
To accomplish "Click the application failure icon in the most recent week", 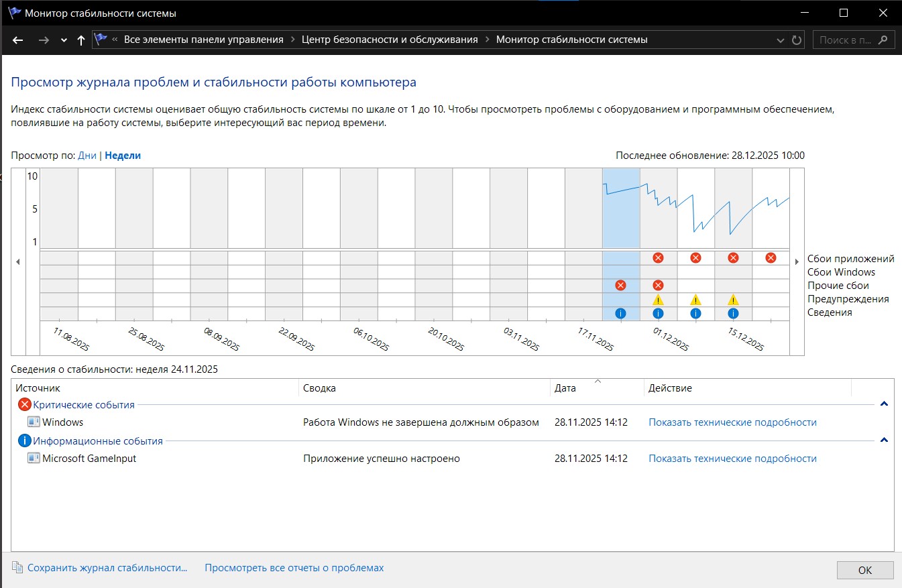I will (x=771, y=258).
